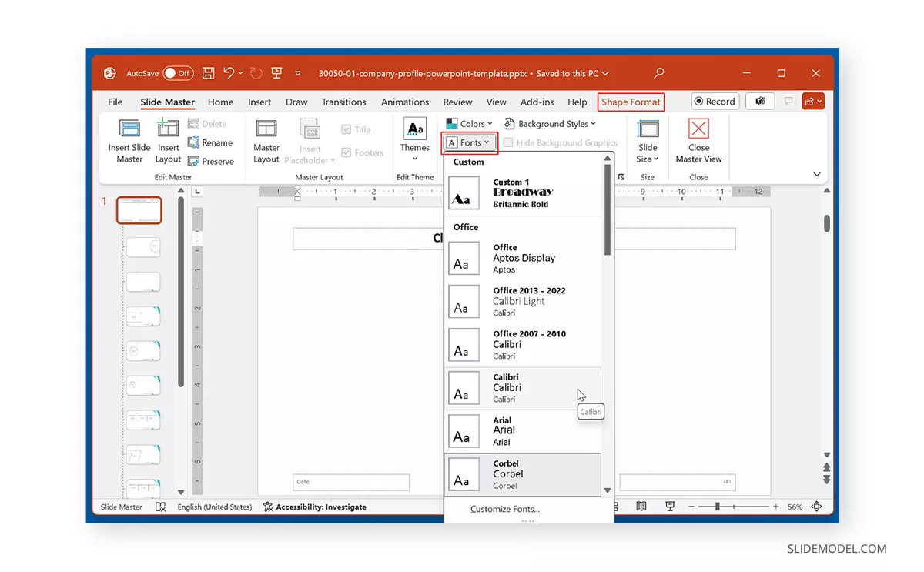The image size is (924, 572).
Task: Click the Undo arrow icon
Action: pos(229,73)
